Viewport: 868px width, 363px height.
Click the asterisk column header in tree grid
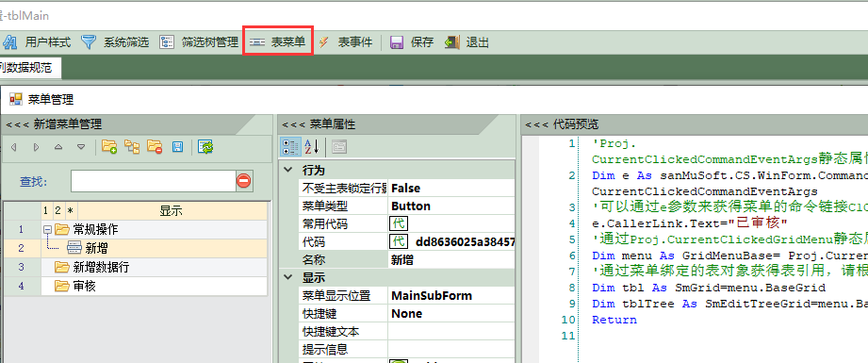pos(70,210)
